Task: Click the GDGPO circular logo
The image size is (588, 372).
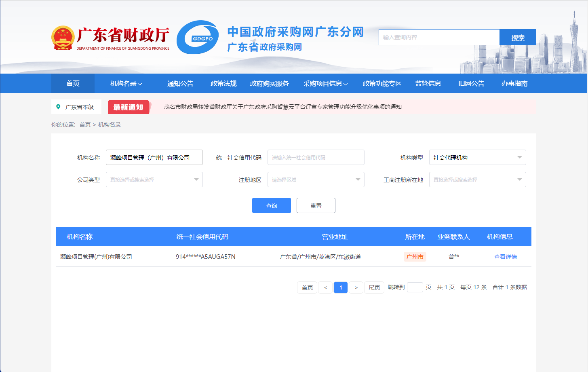Action: point(198,38)
